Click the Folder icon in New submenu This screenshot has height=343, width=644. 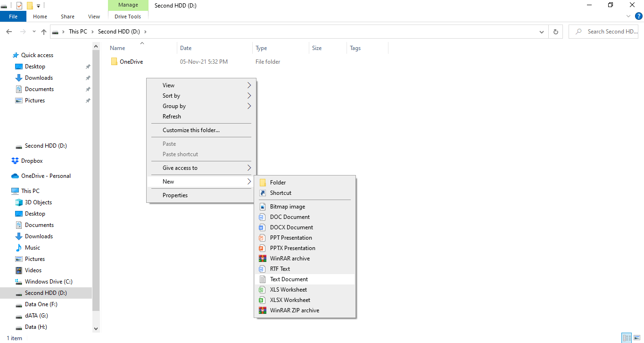(x=263, y=183)
